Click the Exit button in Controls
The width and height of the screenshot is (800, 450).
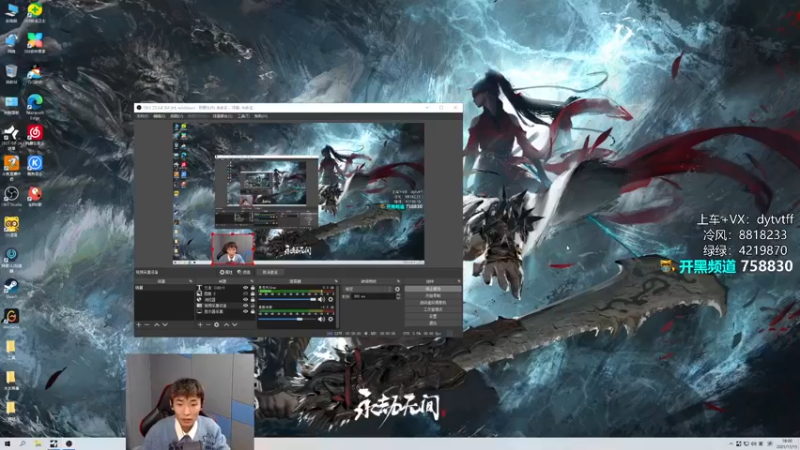(x=433, y=323)
